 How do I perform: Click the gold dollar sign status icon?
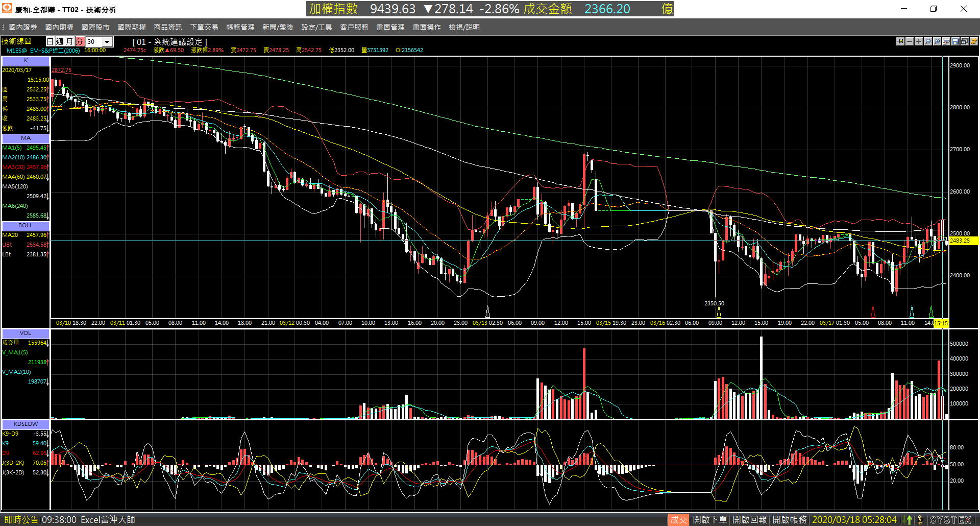(920, 520)
